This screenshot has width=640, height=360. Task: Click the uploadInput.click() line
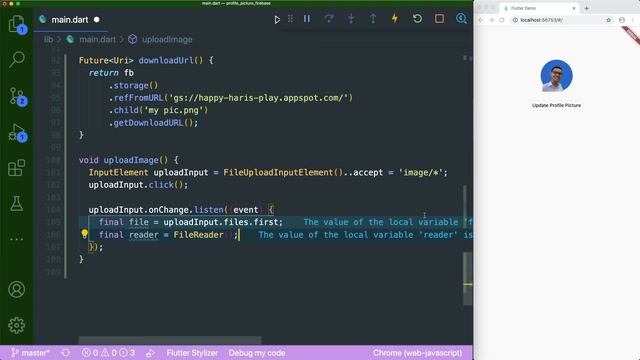(138, 185)
